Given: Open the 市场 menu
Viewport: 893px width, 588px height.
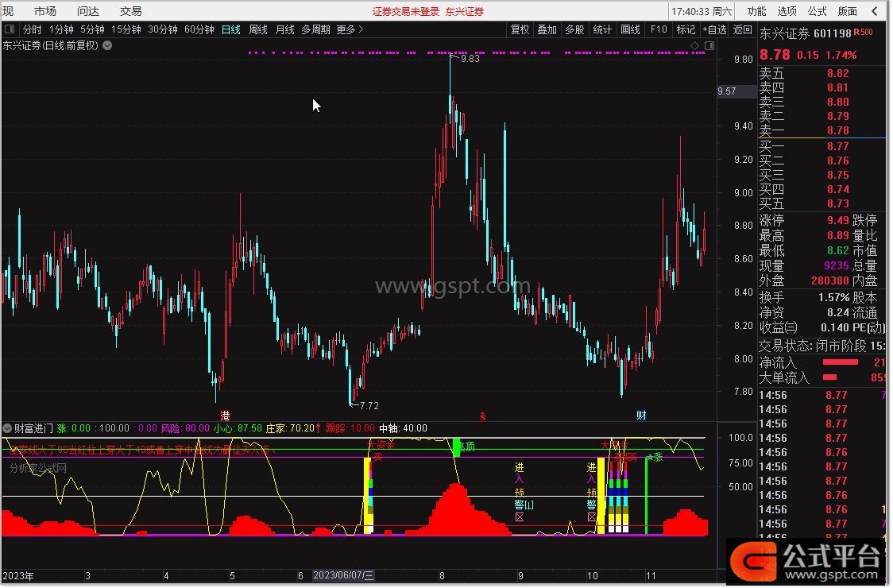Looking at the screenshot, I should 45,11.
